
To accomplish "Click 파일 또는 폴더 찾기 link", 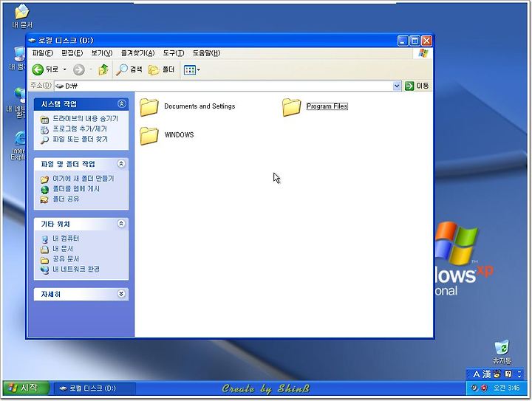I will 80,139.
